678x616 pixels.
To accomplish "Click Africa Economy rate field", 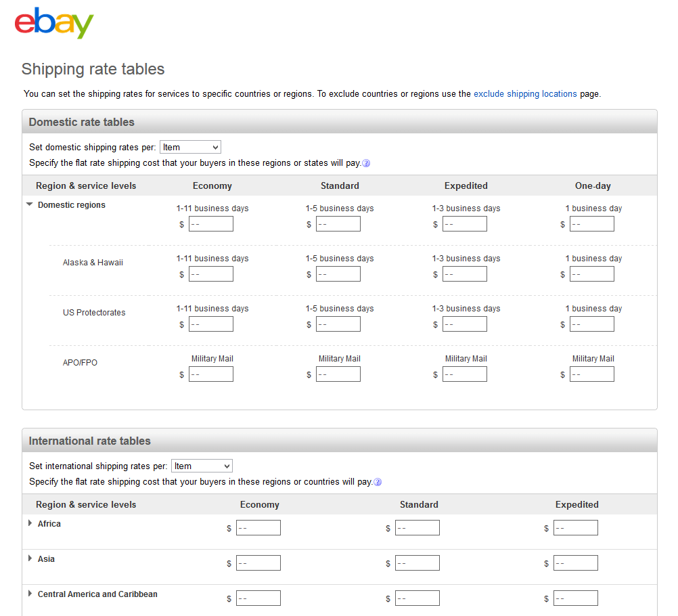I will tap(258, 528).
